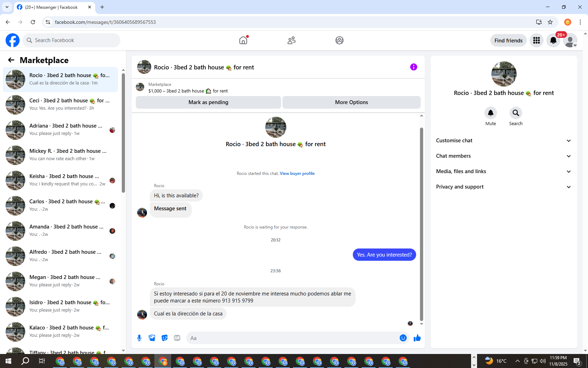
Task: Open the notifications bell
Action: (553, 40)
